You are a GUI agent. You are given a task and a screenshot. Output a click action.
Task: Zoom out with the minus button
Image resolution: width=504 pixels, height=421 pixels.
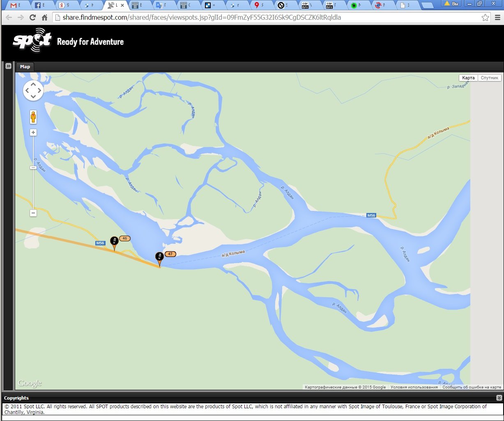[x=33, y=213]
